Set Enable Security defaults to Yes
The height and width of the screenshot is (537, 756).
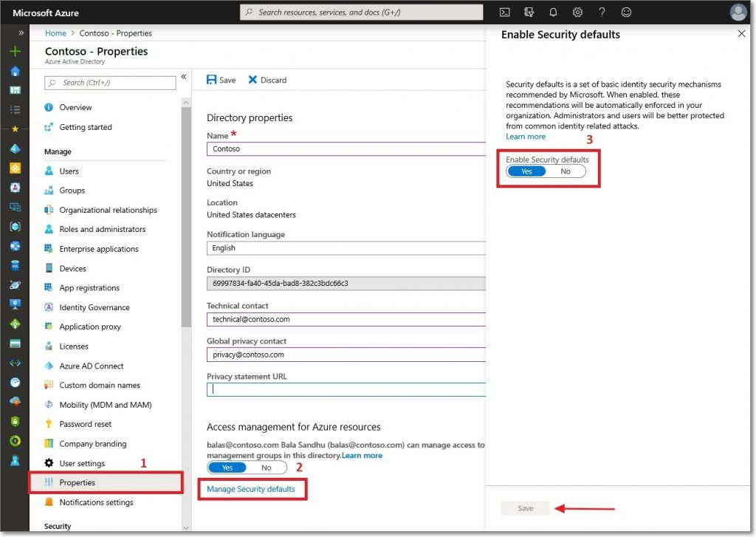(526, 171)
